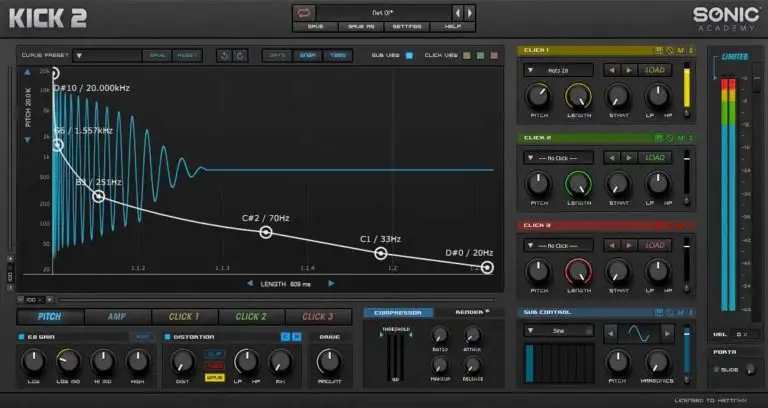
Task: Open the Help button
Action: coord(452,26)
